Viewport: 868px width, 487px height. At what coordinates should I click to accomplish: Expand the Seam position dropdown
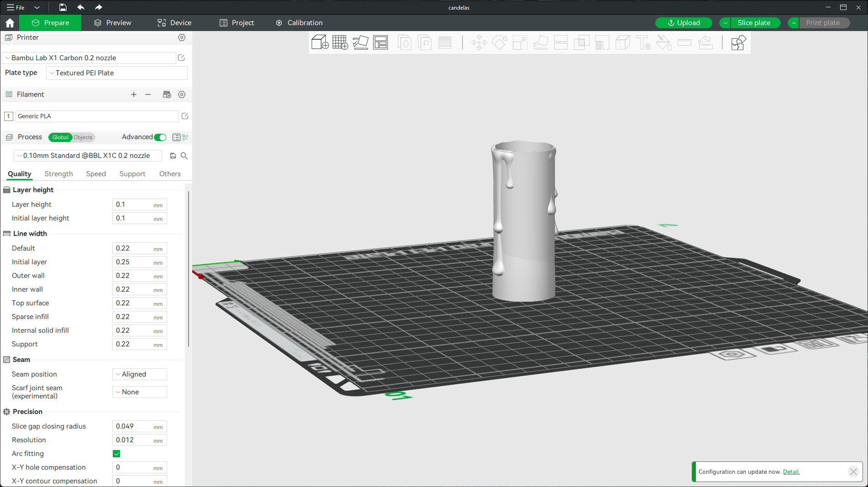click(140, 374)
